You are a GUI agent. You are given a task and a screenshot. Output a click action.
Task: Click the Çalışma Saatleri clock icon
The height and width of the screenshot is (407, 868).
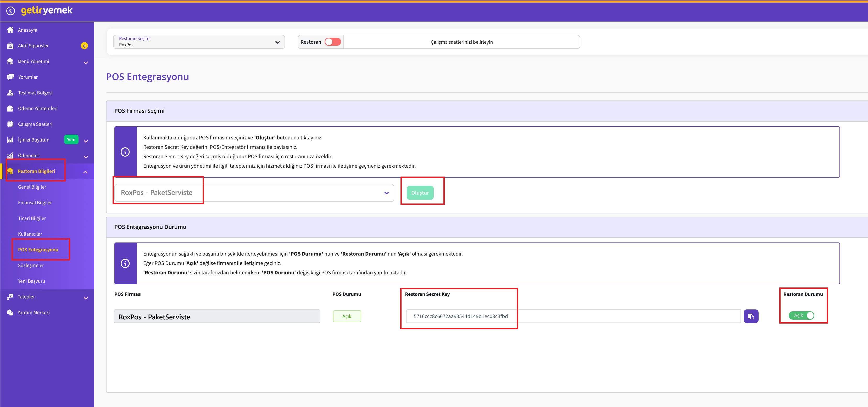tap(10, 124)
